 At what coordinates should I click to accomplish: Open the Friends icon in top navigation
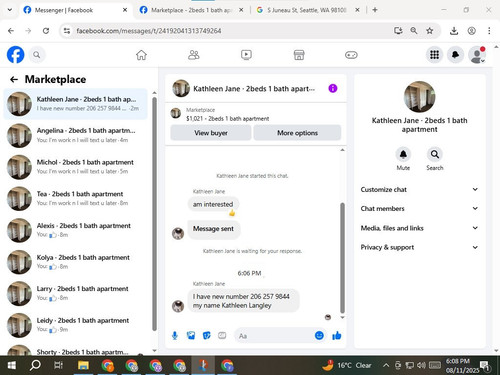click(194, 55)
